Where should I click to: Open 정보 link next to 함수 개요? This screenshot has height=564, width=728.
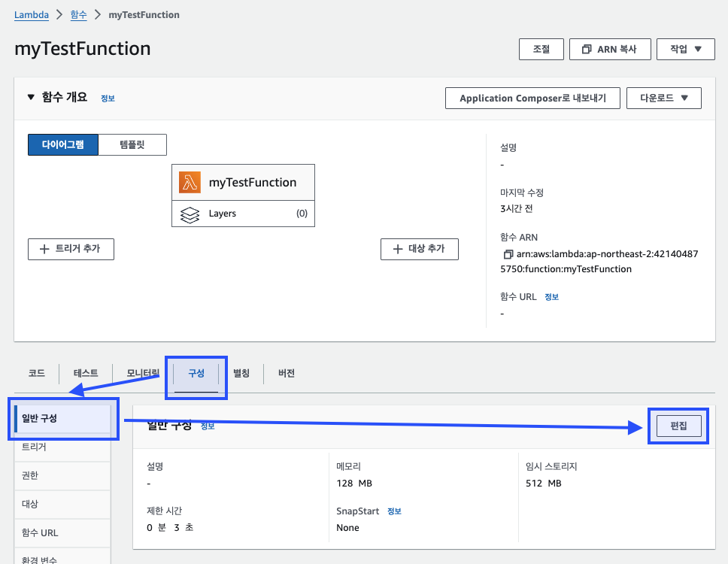tap(108, 99)
